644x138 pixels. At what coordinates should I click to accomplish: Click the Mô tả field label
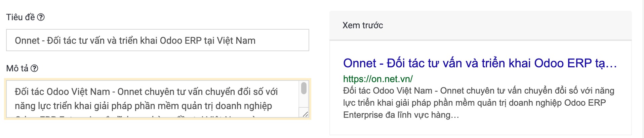(17, 68)
